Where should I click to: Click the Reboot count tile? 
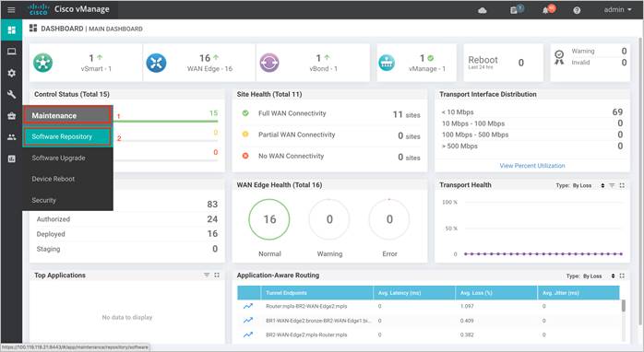(x=503, y=63)
